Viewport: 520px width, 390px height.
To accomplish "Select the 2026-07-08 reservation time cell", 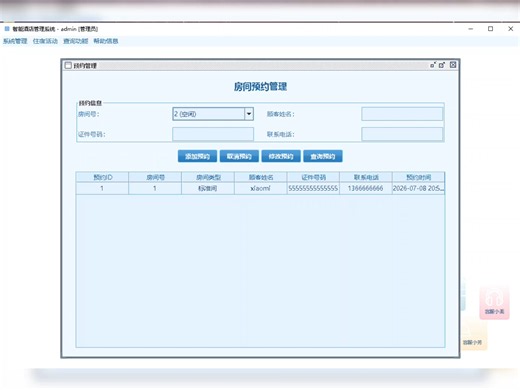I will (x=418, y=188).
